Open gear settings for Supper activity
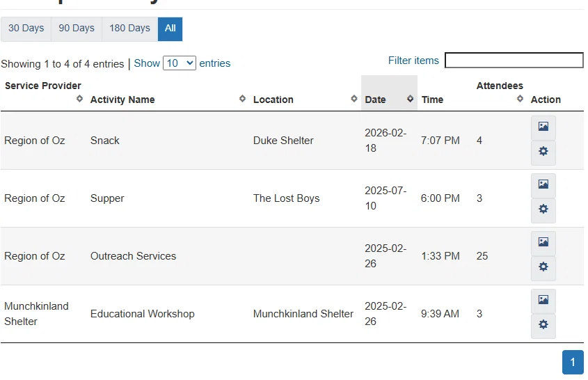588x380 pixels. pyautogui.click(x=543, y=210)
